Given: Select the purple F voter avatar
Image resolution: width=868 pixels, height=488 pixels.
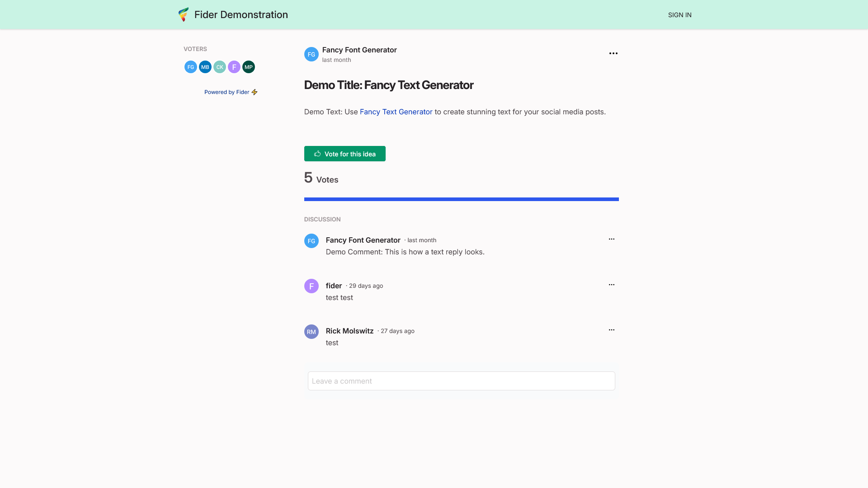Looking at the screenshot, I should [x=234, y=67].
